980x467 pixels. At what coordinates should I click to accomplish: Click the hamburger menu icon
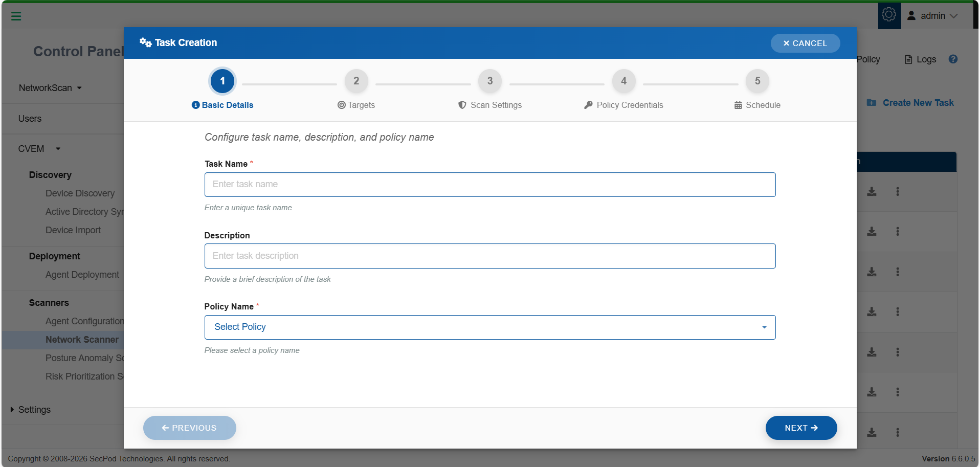tap(16, 16)
